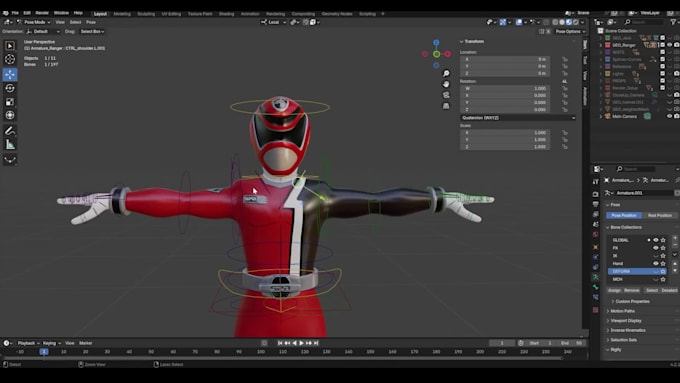Screen dimensions: 680x383
Task: Select the Measure tool
Action: pos(10,145)
